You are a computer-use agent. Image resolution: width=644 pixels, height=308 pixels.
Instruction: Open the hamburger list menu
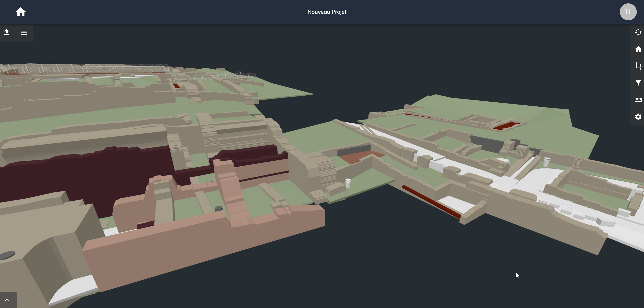point(24,33)
